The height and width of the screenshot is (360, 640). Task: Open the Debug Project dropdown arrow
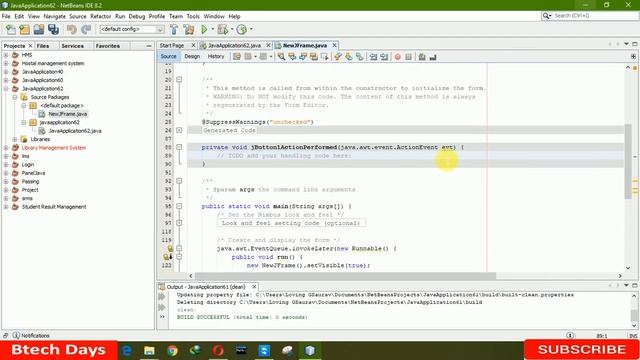231,29
